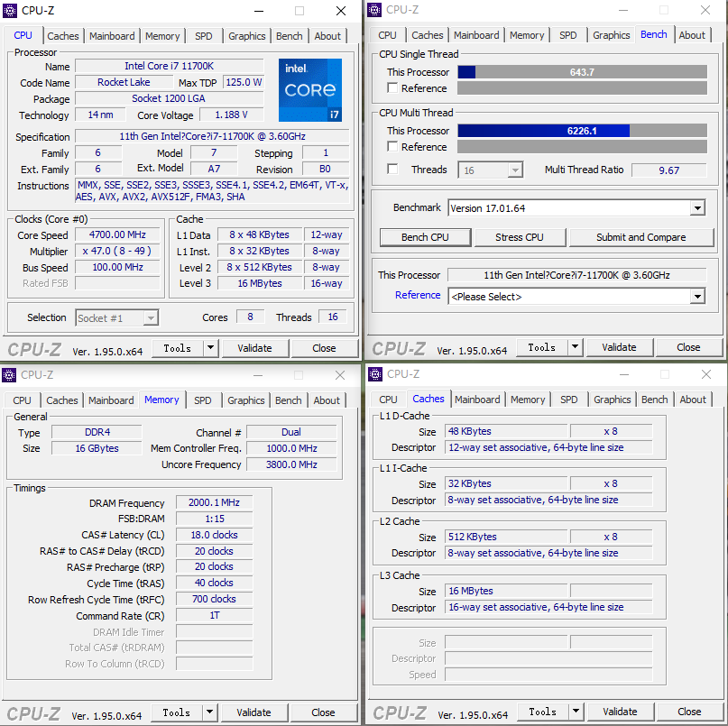Viewport: 728px width, 726px height.
Task: Open About tab in the Caches window
Action: click(693, 400)
